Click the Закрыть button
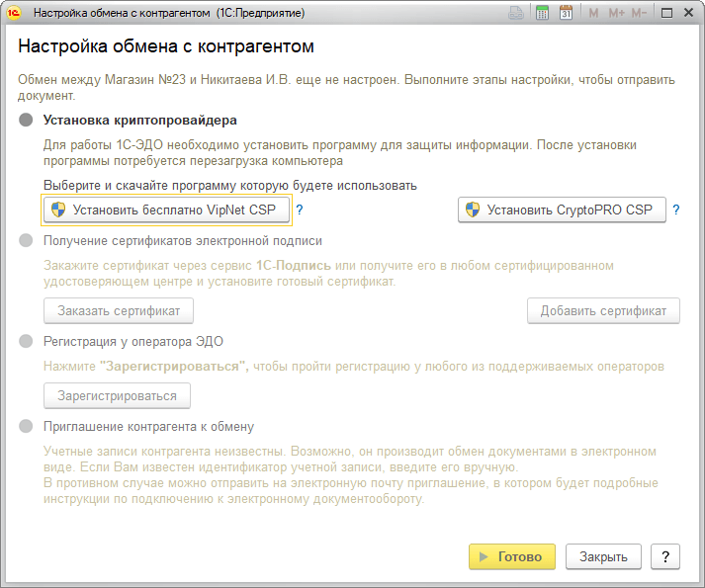 (x=603, y=556)
